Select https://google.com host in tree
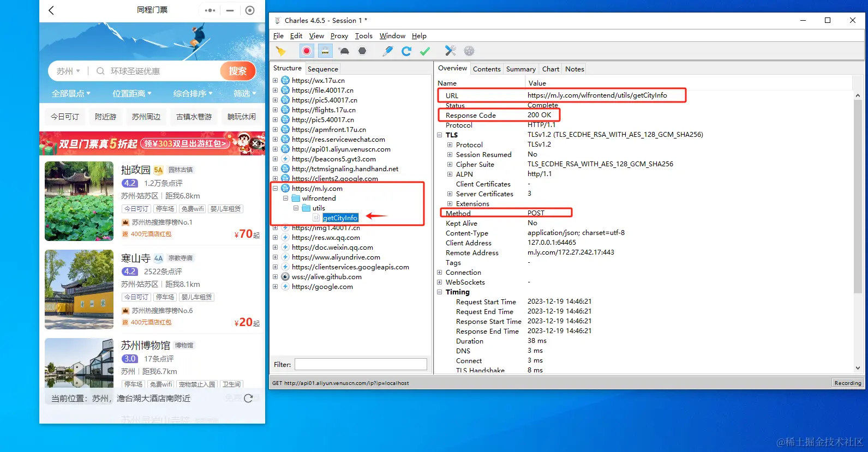Screen dimensions: 868x452 322,287
